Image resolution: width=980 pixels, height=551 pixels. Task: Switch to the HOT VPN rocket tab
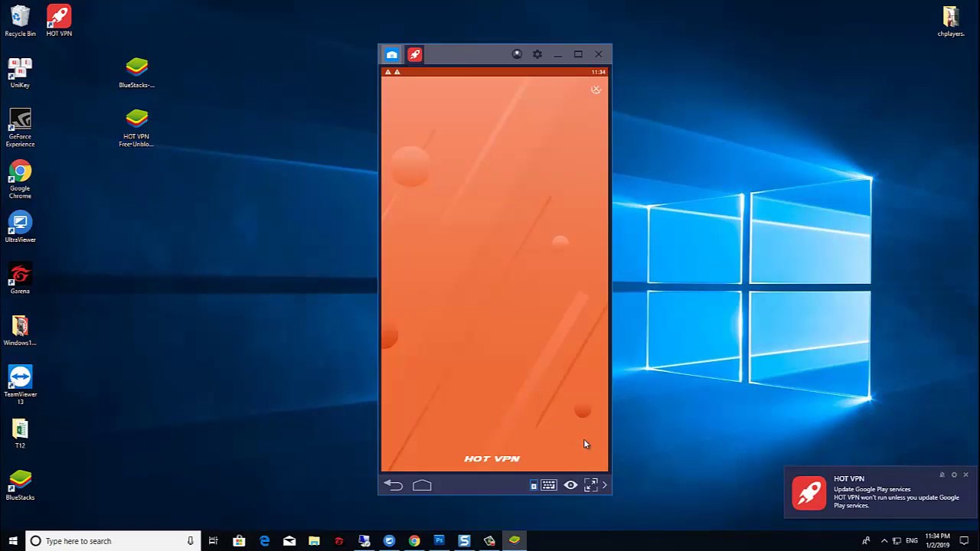(x=414, y=54)
